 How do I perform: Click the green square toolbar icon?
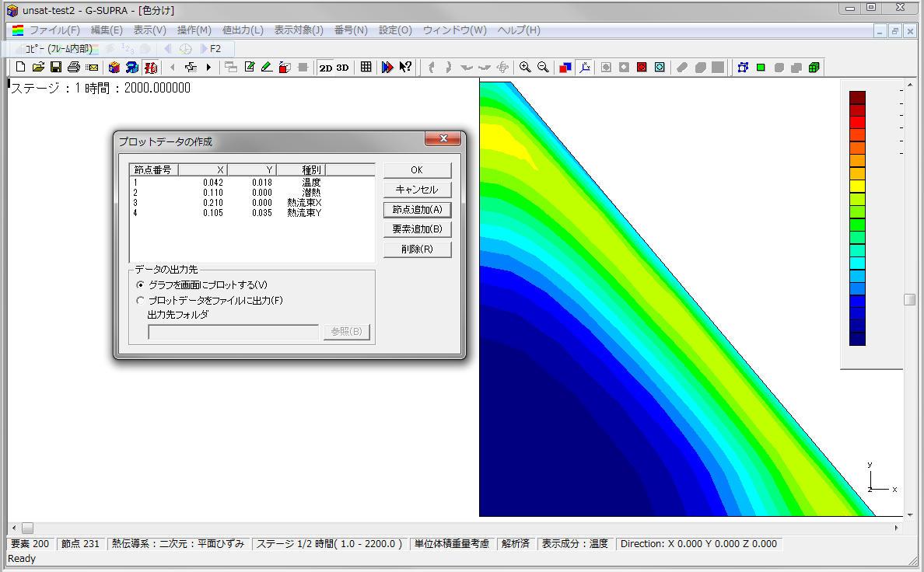[761, 67]
